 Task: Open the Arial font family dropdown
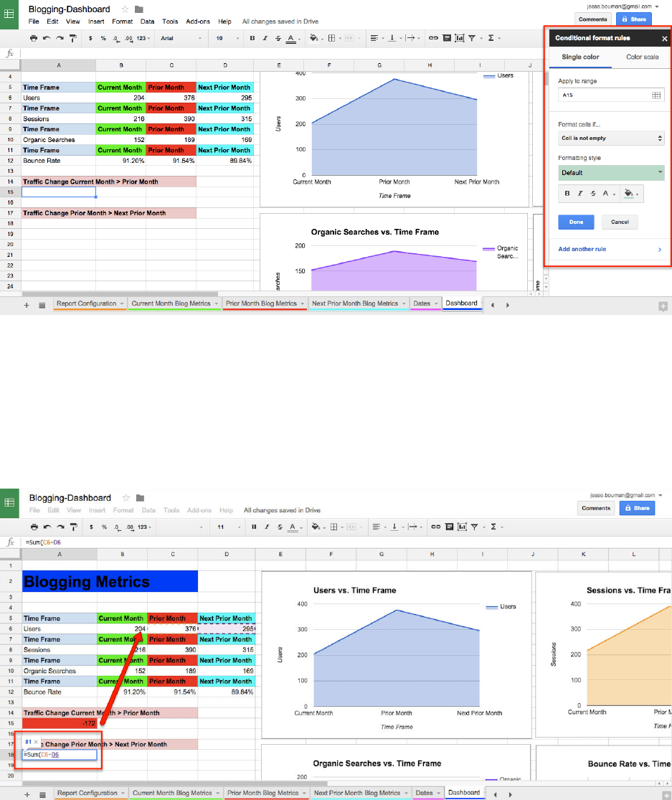click(181, 38)
